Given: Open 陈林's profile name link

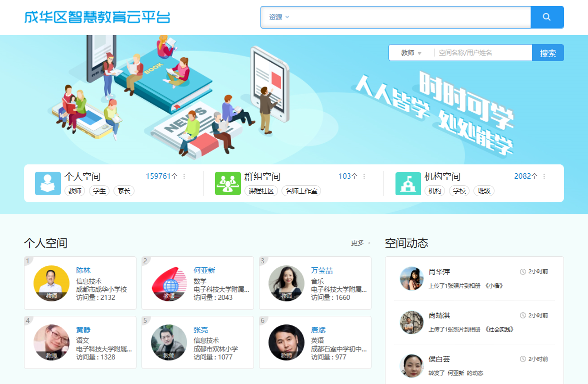Looking at the screenshot, I should pyautogui.click(x=83, y=270).
